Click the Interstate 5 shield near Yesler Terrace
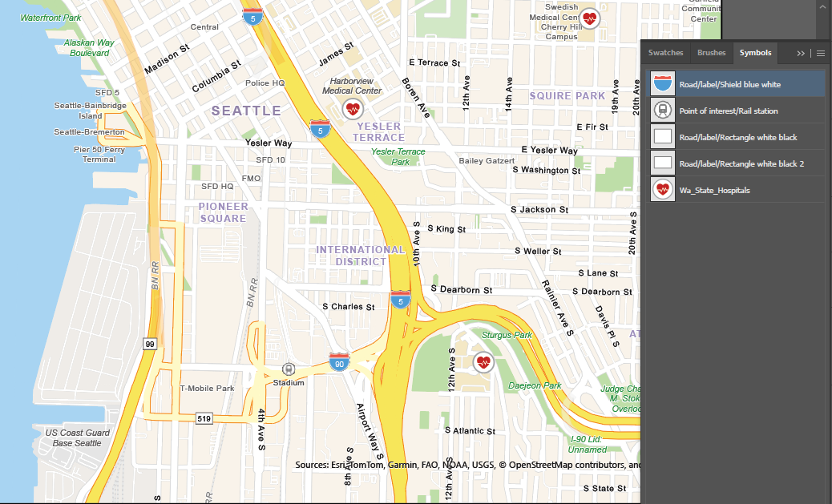 (x=320, y=129)
